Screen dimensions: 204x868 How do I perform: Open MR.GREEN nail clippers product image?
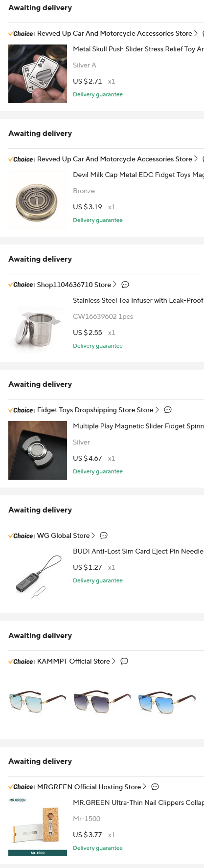click(x=38, y=827)
